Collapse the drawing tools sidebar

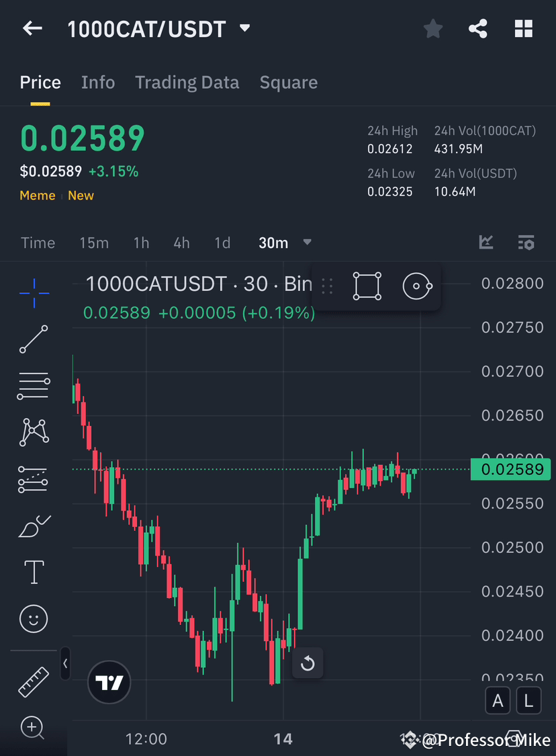pyautogui.click(x=65, y=663)
